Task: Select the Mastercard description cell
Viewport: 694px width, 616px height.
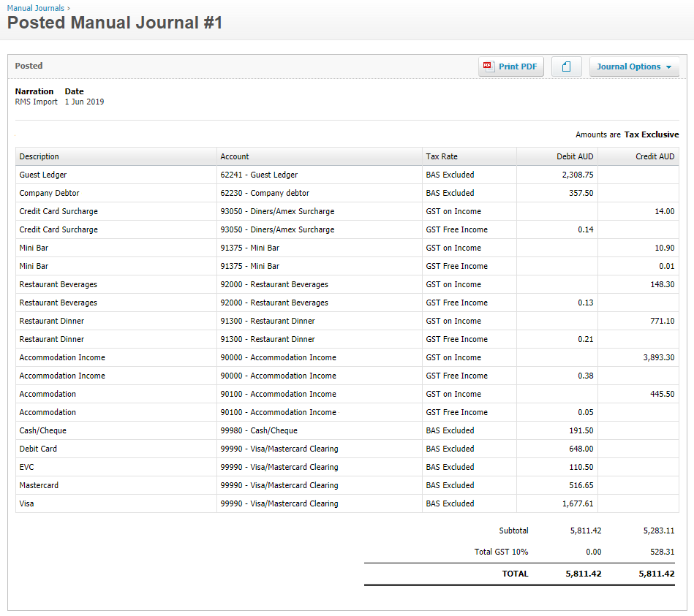Action: 116,485
